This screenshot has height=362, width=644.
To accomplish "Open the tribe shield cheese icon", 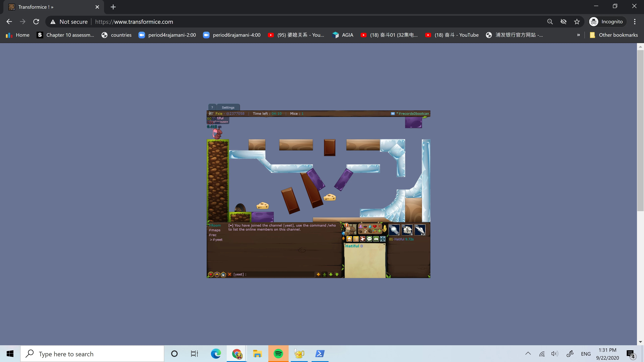I will 217,274.
